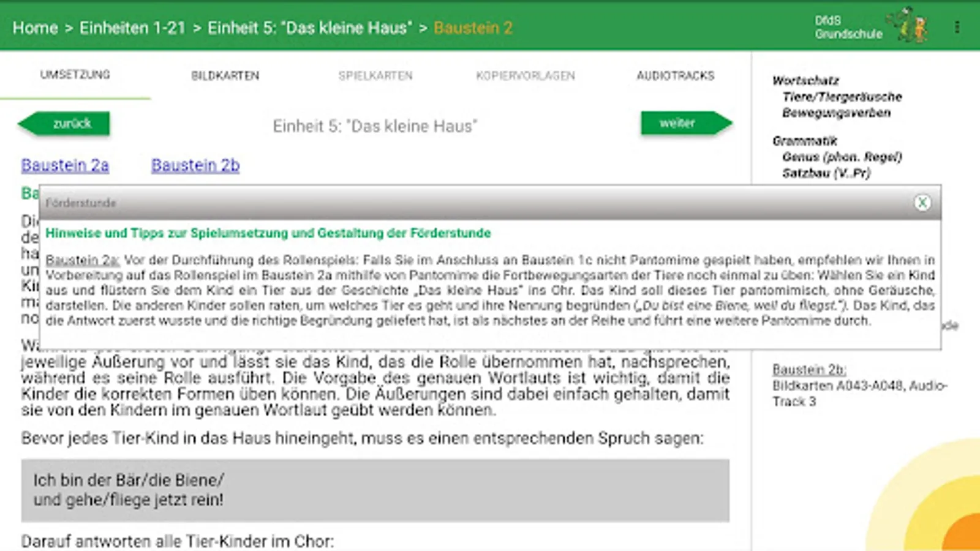This screenshot has width=980, height=551.
Task: Click the gray box 'Ich bin der Bär/die Biene/'
Action: [x=375, y=490]
